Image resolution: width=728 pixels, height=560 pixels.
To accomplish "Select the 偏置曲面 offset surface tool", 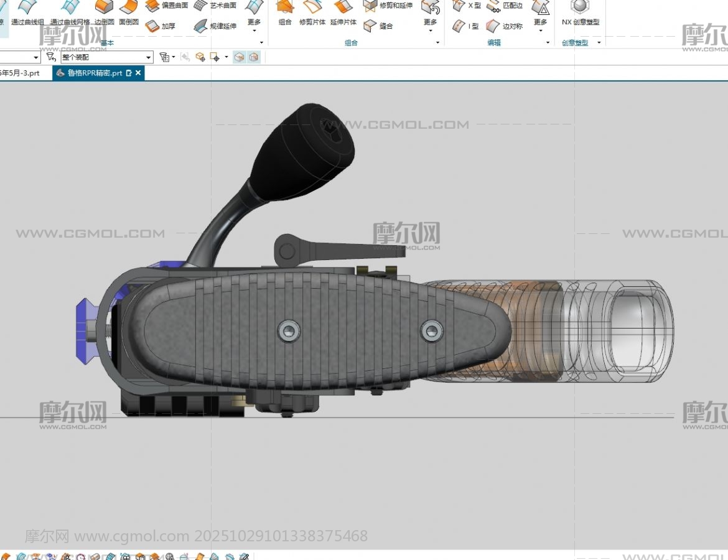I will tap(167, 6).
